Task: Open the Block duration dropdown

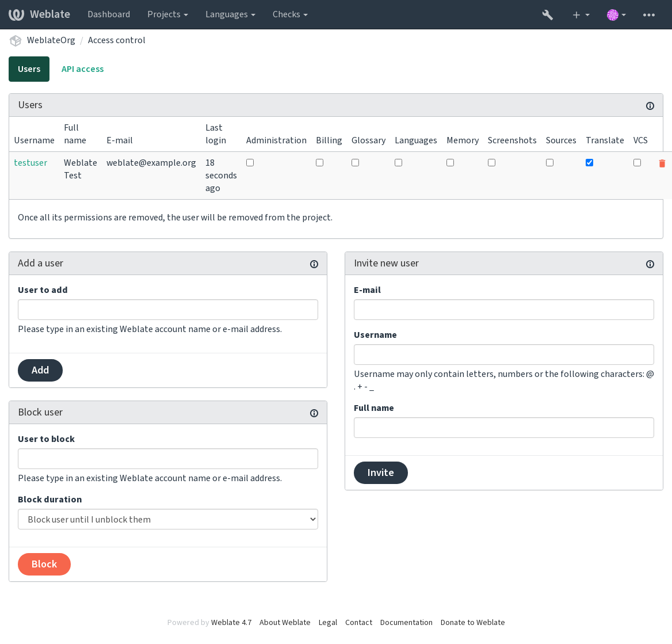Action: point(168,519)
